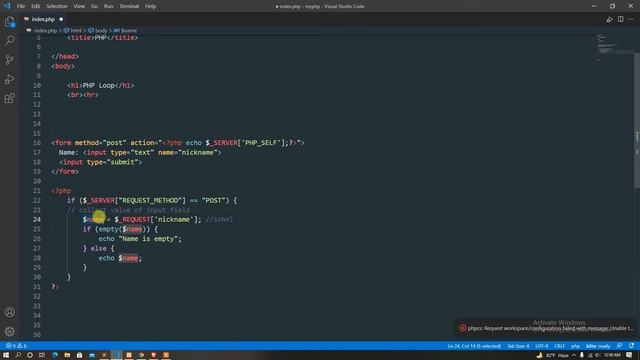Open the Manage gear icon

click(x=9, y=331)
